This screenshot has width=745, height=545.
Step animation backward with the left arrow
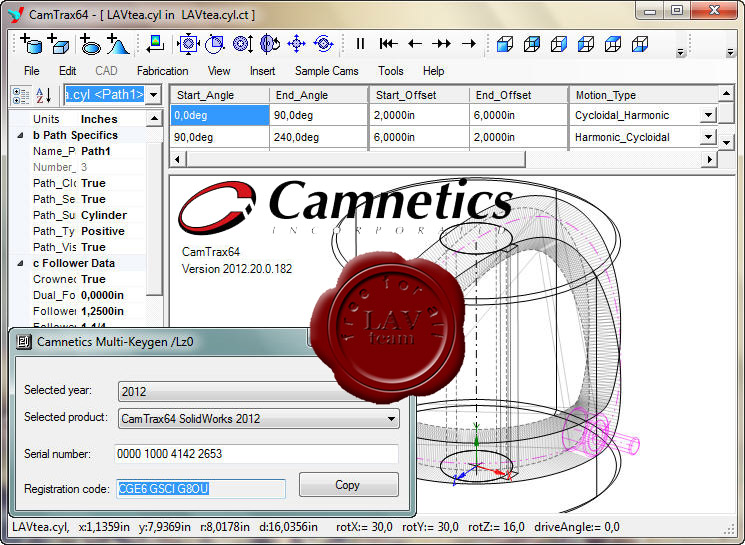415,44
